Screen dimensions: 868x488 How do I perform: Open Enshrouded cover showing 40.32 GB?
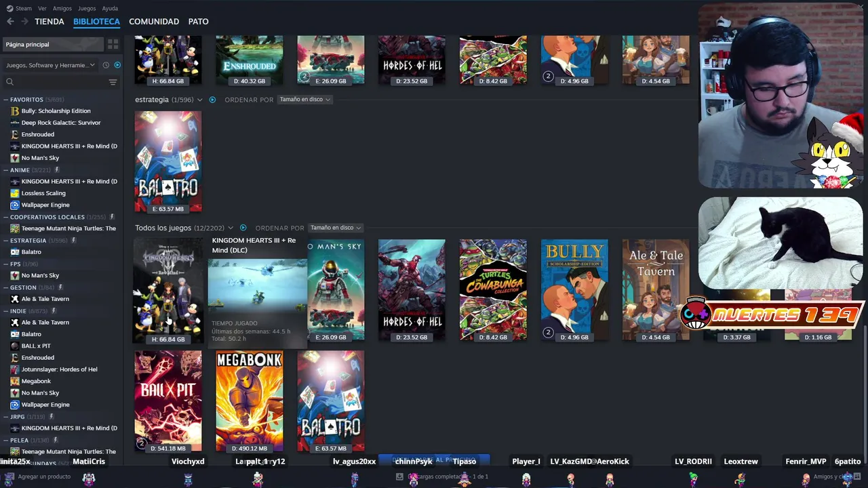250,61
